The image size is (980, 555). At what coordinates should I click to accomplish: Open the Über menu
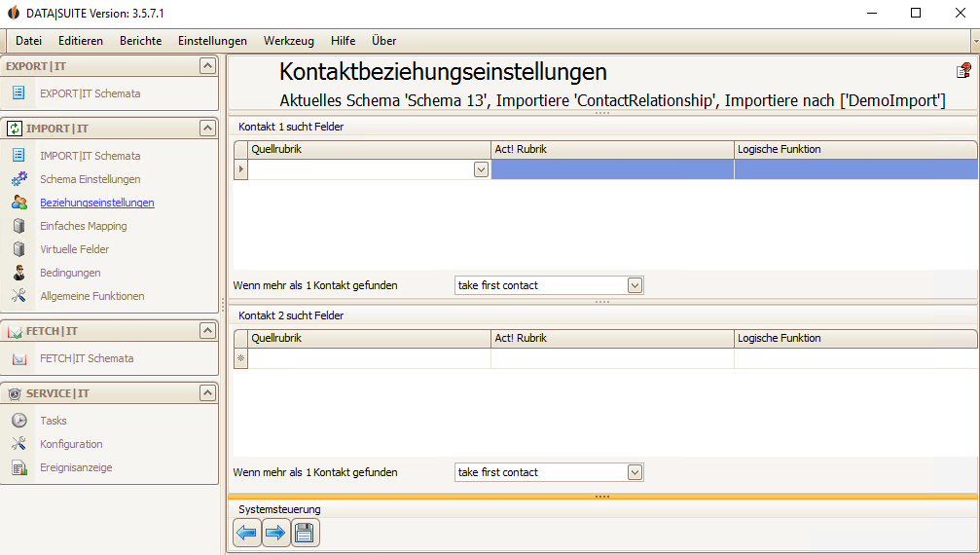point(383,41)
